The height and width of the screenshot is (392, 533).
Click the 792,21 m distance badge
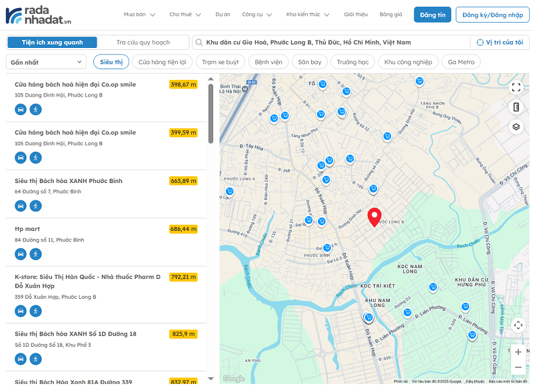coord(184,277)
